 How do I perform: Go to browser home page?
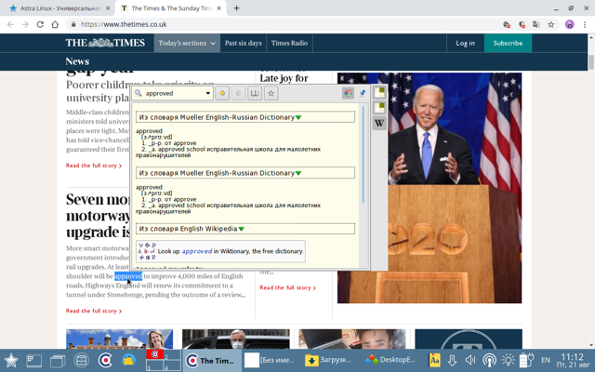(x=55, y=24)
